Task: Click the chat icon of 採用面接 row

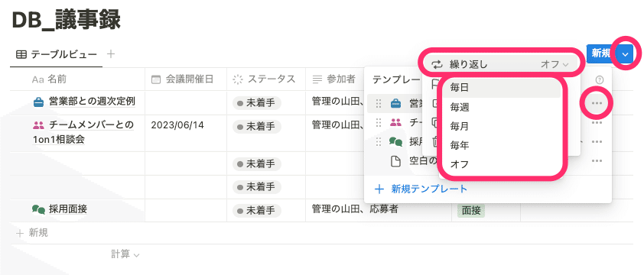Action: tap(38, 210)
